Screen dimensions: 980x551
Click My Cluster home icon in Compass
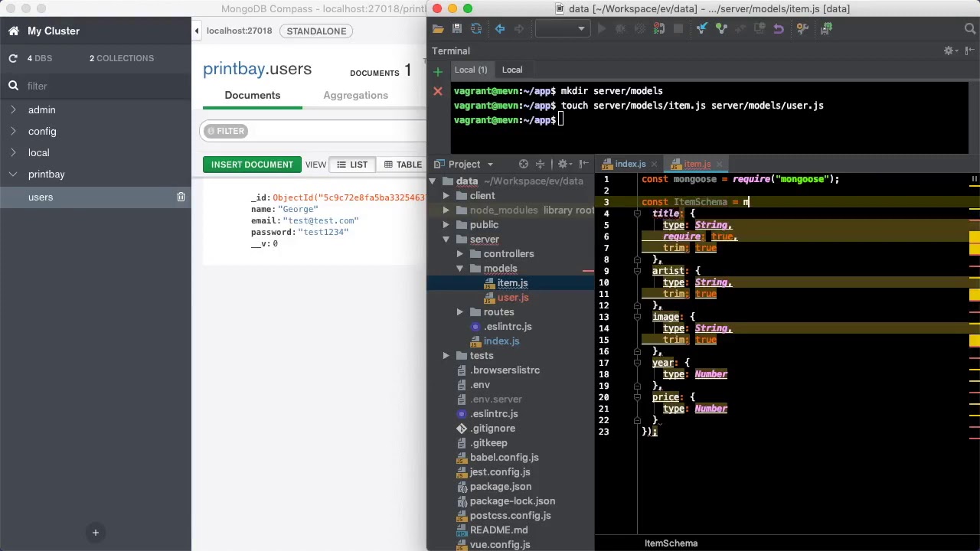click(13, 31)
